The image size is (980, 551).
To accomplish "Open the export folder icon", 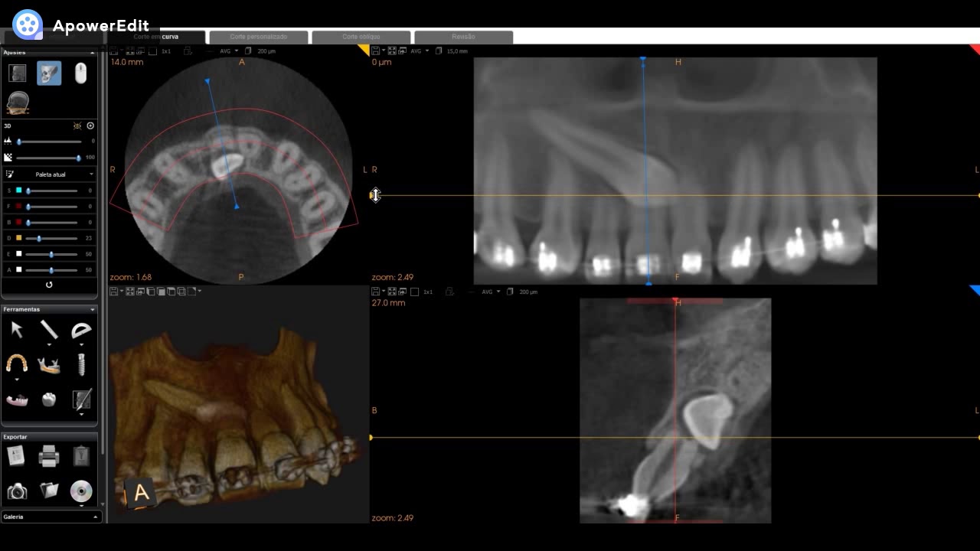I will click(x=49, y=491).
